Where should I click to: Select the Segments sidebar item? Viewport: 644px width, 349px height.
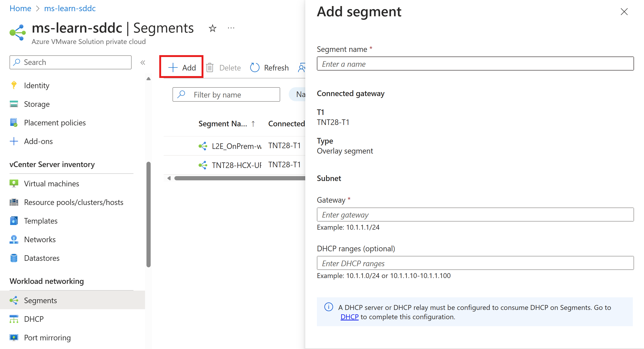[x=40, y=300]
